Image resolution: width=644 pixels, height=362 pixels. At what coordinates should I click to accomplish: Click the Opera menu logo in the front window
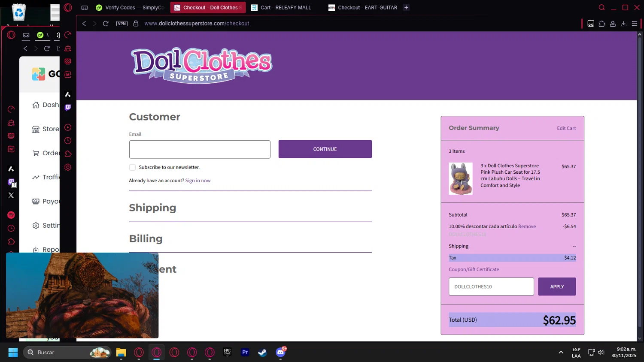68,7
